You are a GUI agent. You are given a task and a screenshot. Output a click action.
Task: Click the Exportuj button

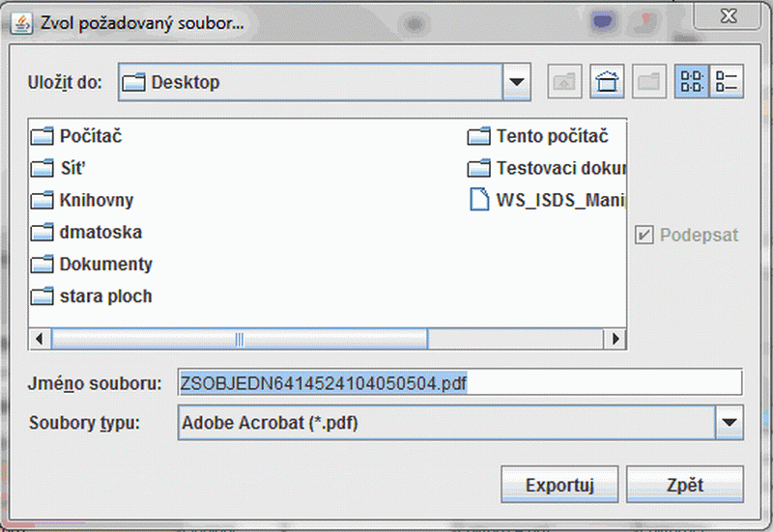[x=559, y=485]
